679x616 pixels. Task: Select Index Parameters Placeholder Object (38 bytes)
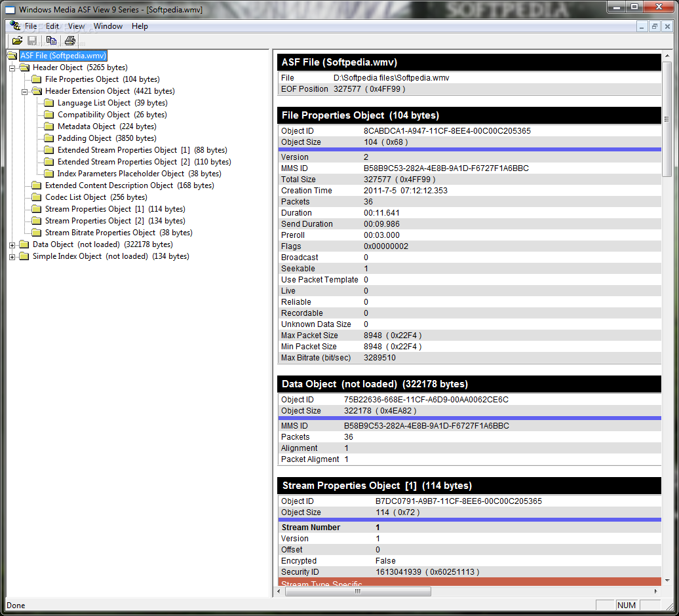(140, 174)
